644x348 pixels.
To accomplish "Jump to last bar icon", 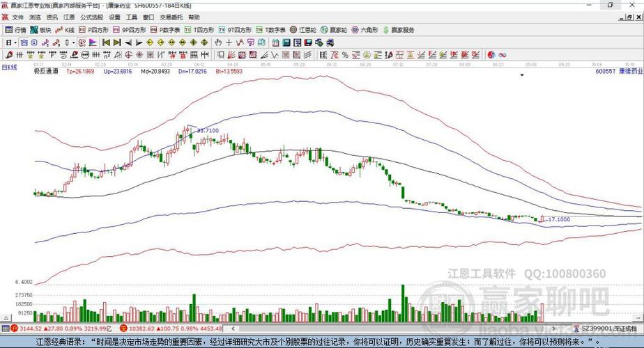I will click(117, 42).
